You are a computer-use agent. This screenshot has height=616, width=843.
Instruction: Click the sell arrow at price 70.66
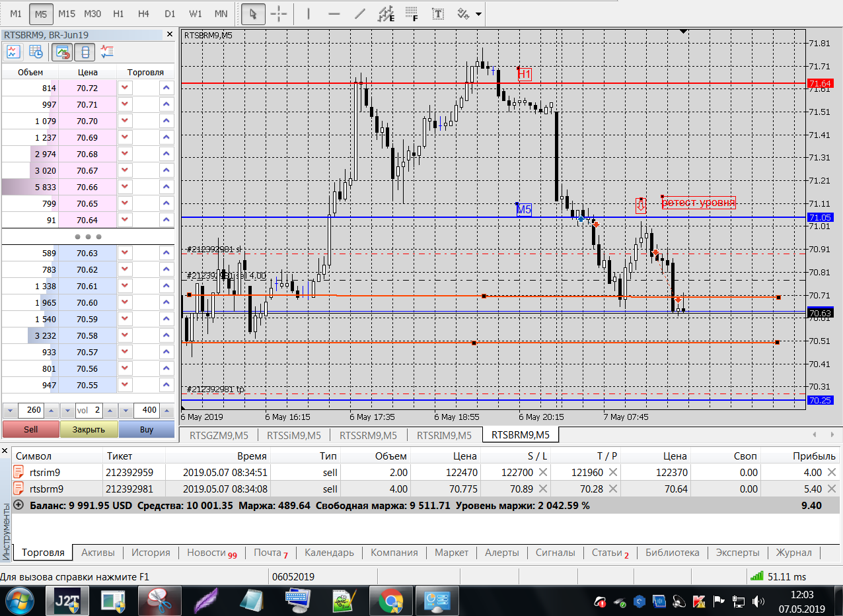126,187
